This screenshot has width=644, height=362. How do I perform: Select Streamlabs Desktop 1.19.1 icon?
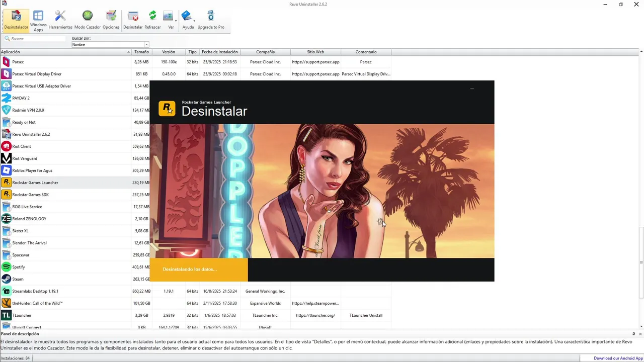6,291
